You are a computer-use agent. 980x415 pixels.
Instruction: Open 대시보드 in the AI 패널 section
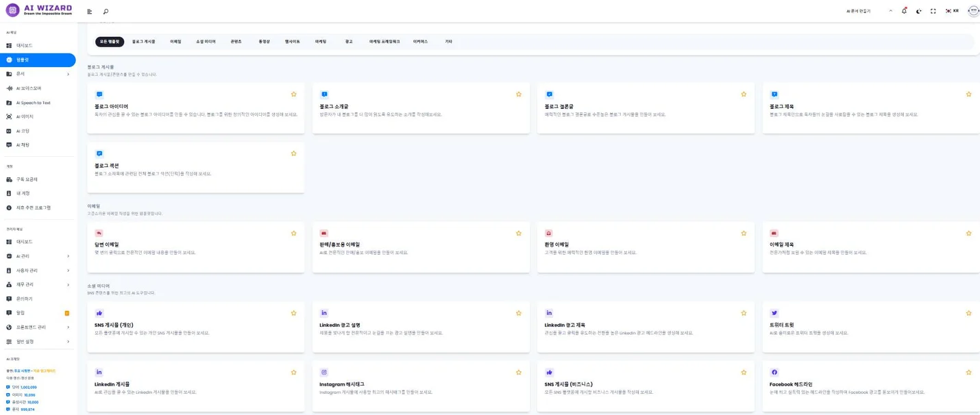(x=38, y=45)
